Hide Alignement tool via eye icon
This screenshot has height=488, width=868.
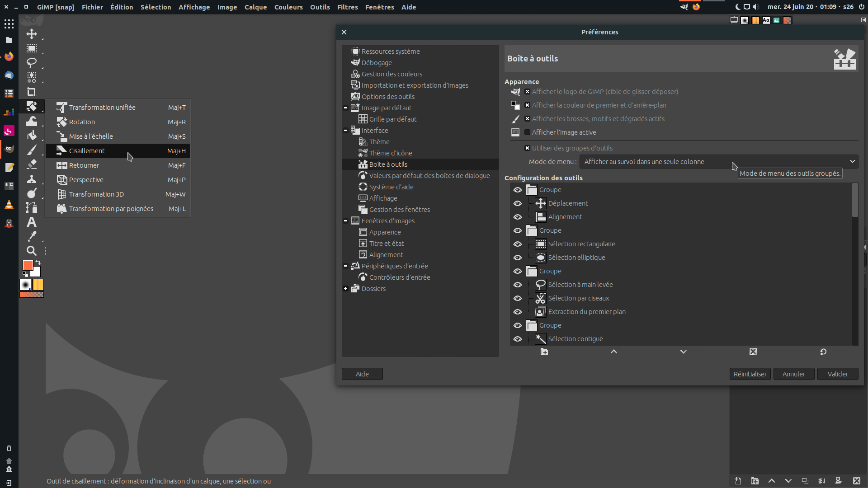click(518, 217)
